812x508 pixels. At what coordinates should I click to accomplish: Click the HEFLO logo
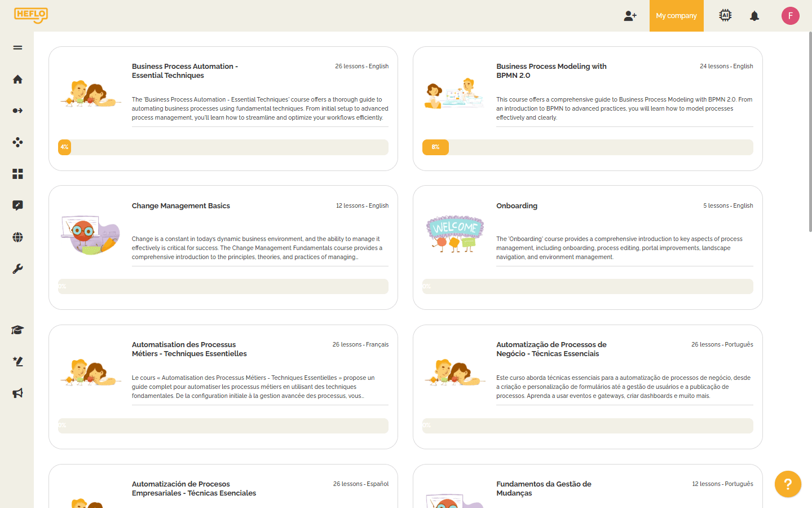(x=31, y=15)
